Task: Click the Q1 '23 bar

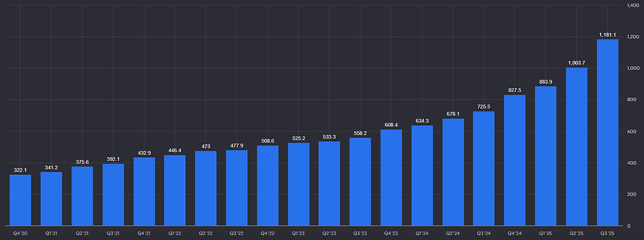Action: click(x=298, y=184)
